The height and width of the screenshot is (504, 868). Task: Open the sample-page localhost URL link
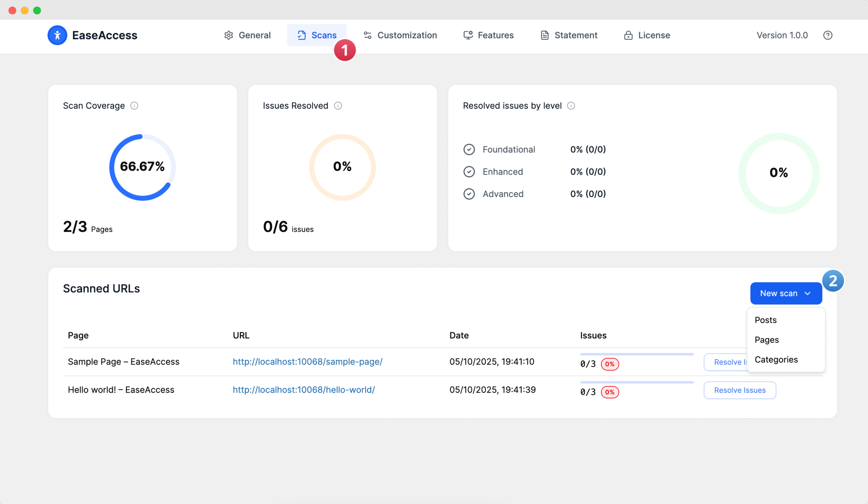tap(307, 362)
